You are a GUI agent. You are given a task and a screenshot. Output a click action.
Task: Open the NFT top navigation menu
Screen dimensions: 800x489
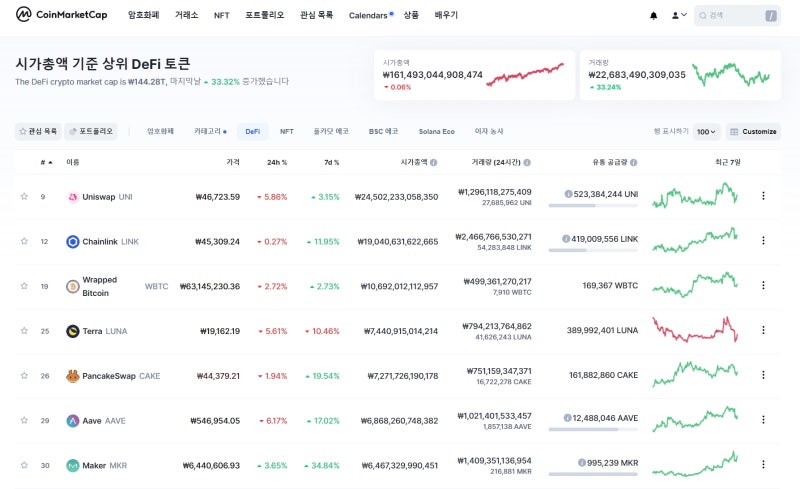coord(221,15)
